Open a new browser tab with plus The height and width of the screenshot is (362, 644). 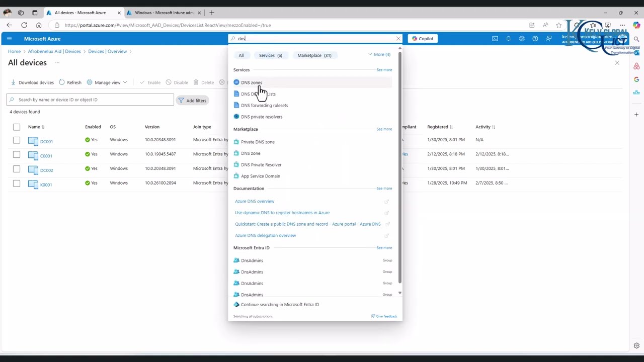[212, 13]
